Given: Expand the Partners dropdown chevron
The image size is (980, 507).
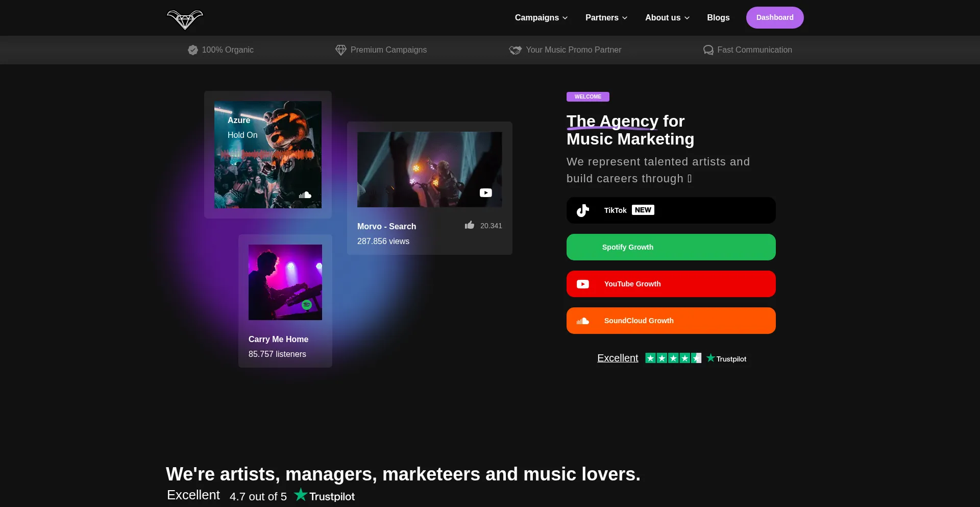Looking at the screenshot, I should point(625,18).
